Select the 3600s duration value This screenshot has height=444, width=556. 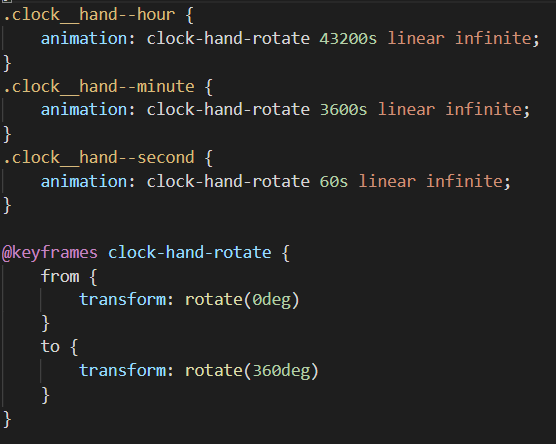pos(343,110)
